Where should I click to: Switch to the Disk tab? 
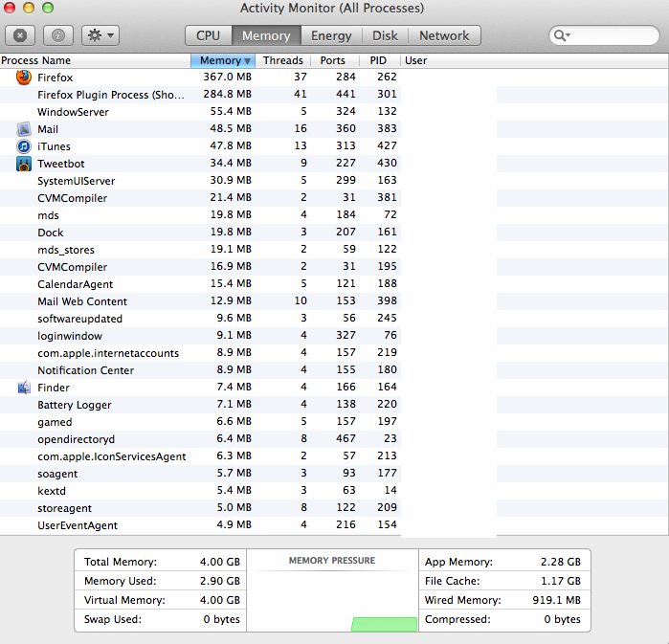(385, 35)
